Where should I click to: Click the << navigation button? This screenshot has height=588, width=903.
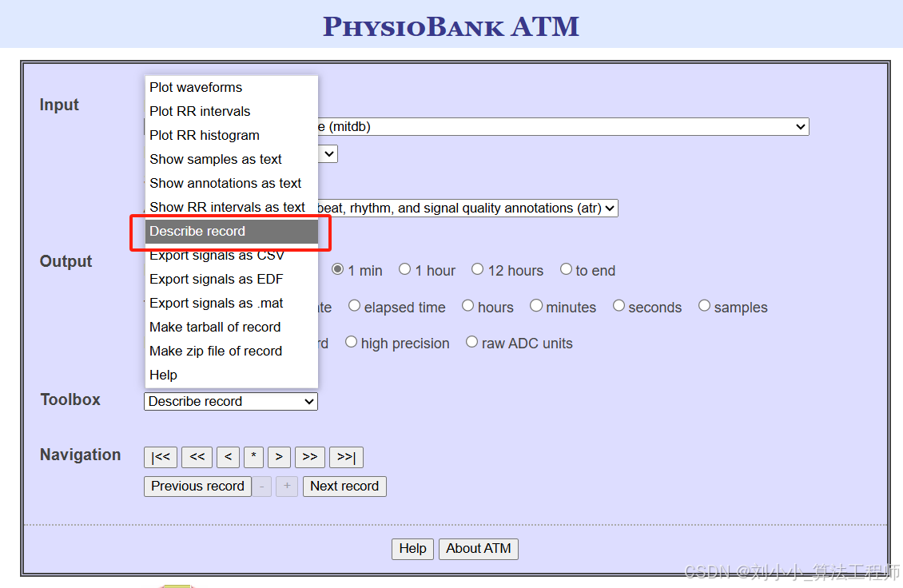[197, 457]
